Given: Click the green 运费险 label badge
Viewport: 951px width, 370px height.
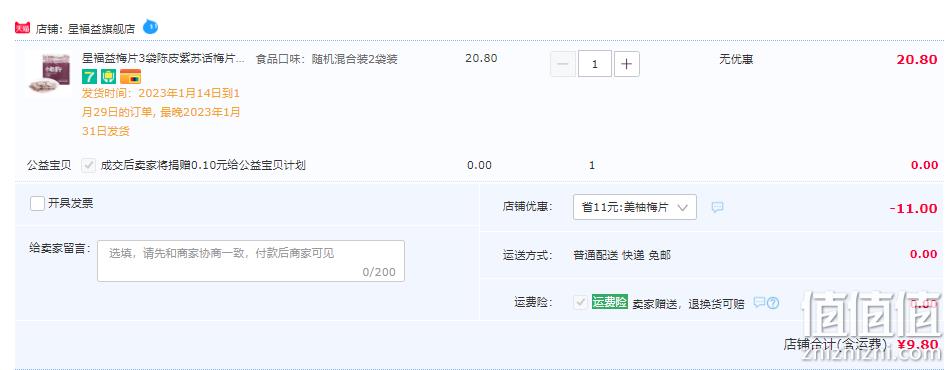Looking at the screenshot, I should (610, 302).
